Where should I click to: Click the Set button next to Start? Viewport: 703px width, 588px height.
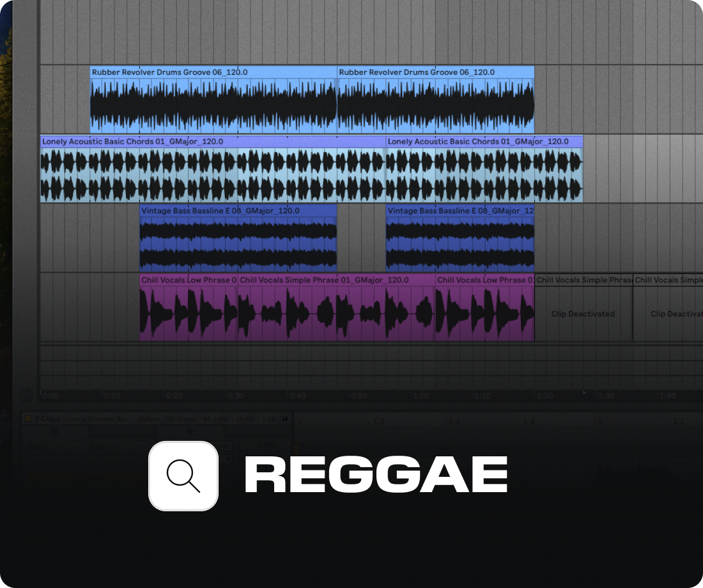(x=79, y=446)
